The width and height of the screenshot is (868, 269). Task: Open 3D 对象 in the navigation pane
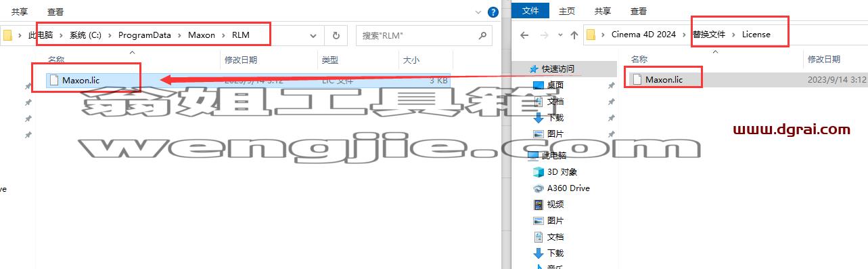562,171
